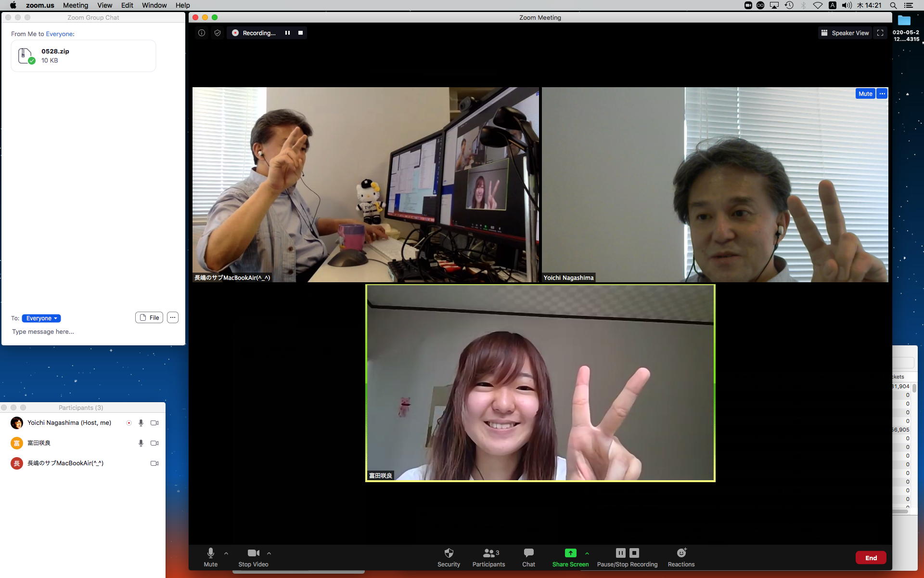The image size is (924, 578).
Task: Open the Participants panel icon
Action: (x=488, y=553)
